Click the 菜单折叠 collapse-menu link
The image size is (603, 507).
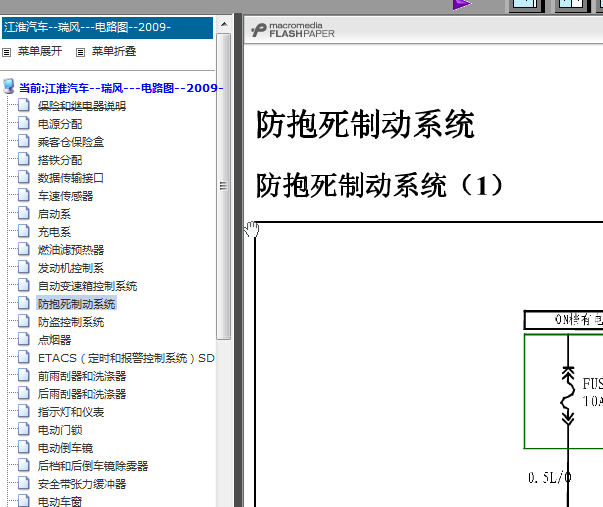click(113, 51)
